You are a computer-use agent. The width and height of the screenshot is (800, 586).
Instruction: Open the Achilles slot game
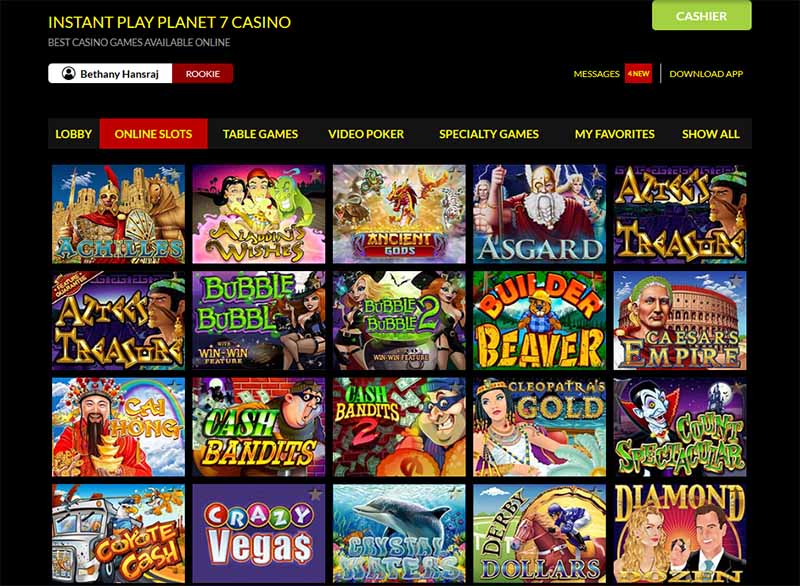[x=118, y=214]
